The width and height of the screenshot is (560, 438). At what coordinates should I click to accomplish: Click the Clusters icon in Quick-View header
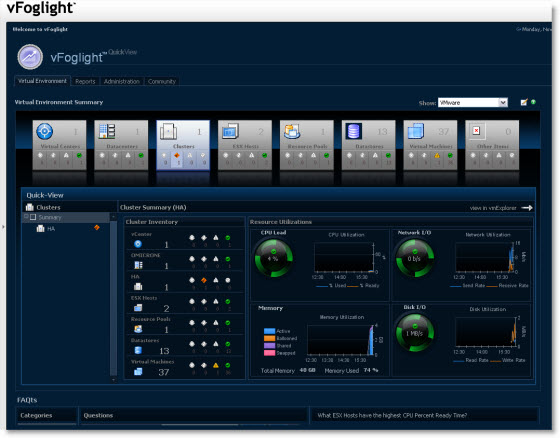[x=29, y=207]
